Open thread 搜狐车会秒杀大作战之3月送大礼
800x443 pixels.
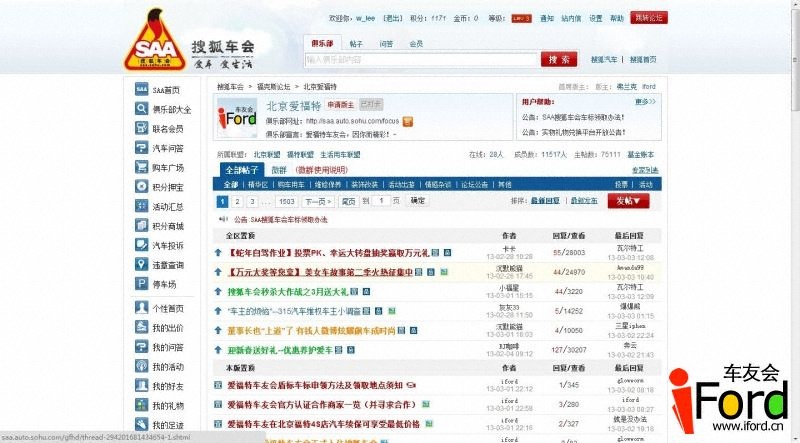288,292
